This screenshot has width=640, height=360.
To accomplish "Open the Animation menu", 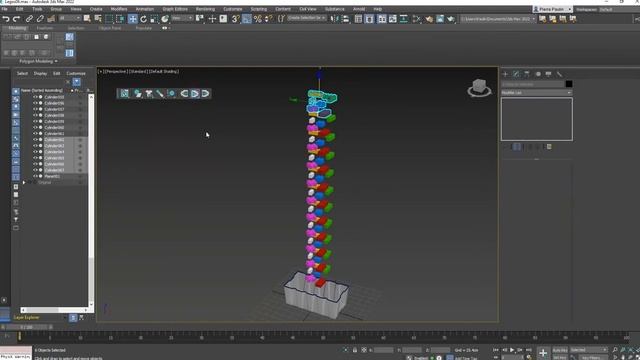I will [x=144, y=9].
